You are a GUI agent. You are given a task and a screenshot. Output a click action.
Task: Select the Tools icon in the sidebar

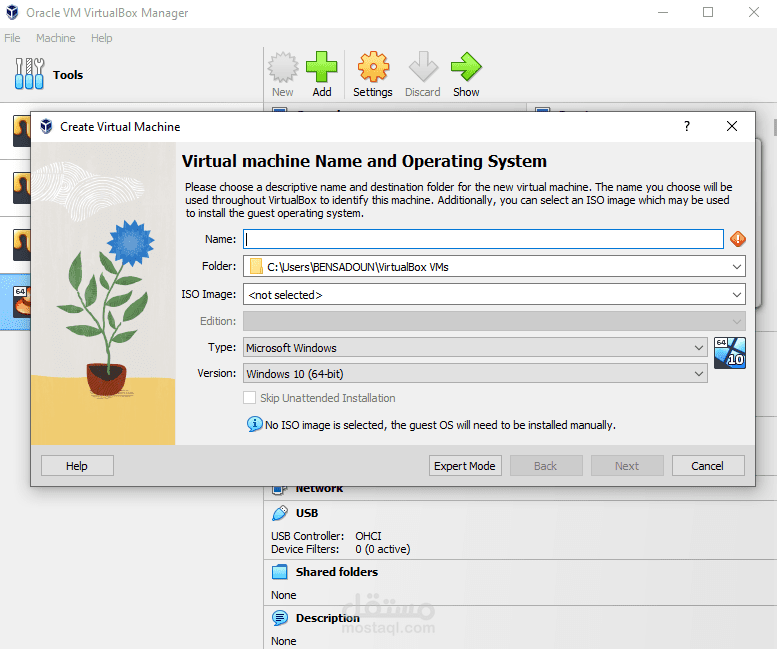(x=29, y=74)
